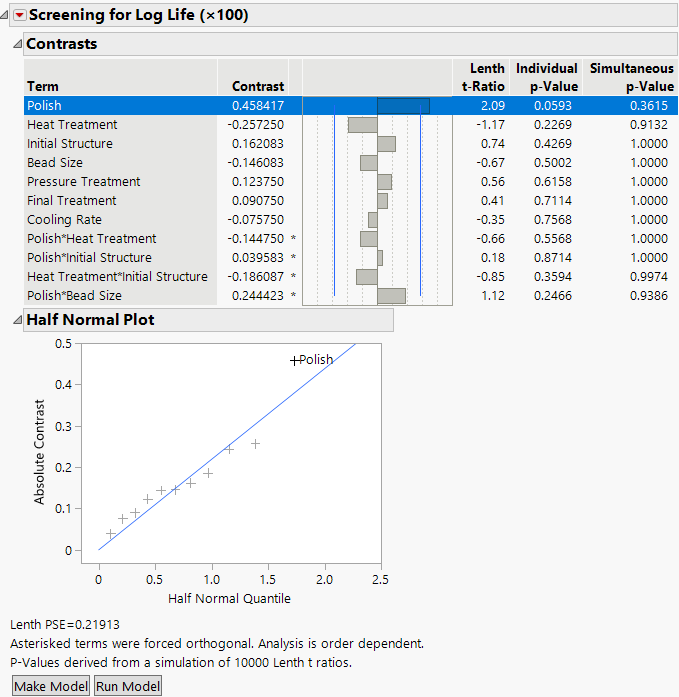This screenshot has width=679, height=697.
Task: Click the Individual p-Value column header
Action: 547,77
